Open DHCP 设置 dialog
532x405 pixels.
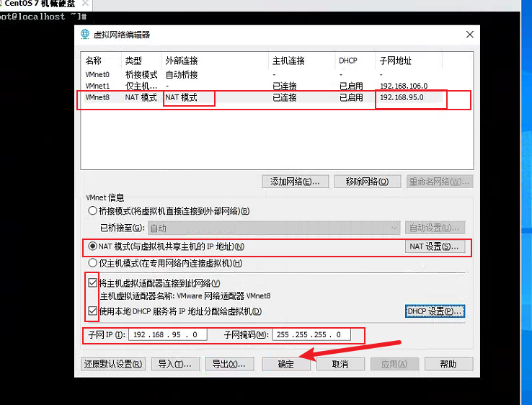point(435,311)
